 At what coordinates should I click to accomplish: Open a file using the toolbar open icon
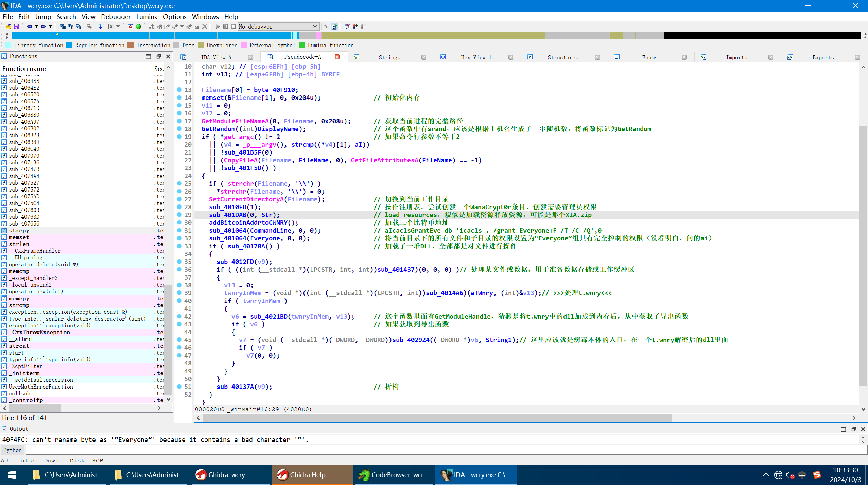[x=8, y=26]
